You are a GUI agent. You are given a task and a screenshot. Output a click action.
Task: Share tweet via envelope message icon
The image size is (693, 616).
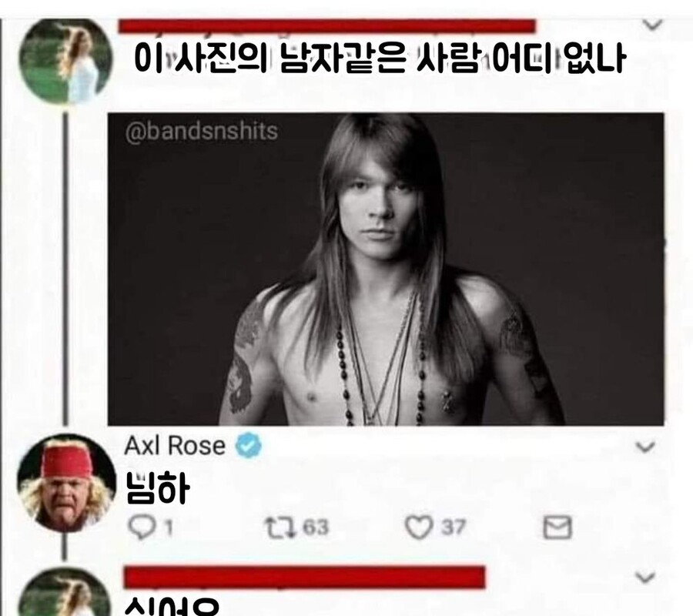[557, 527]
